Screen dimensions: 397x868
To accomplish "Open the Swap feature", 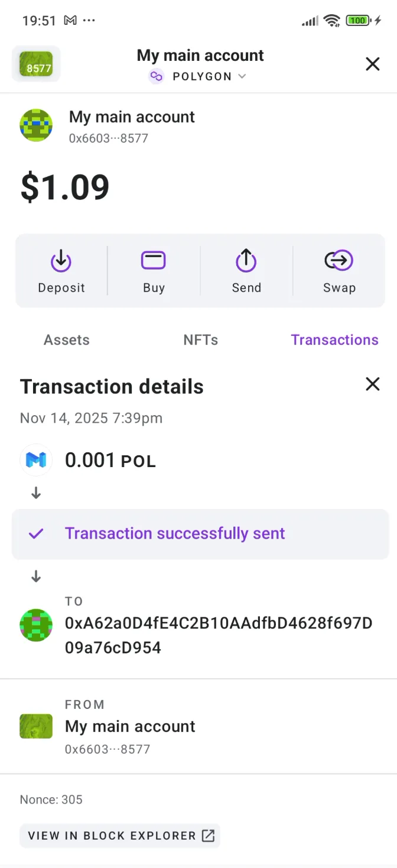I will [x=339, y=259].
